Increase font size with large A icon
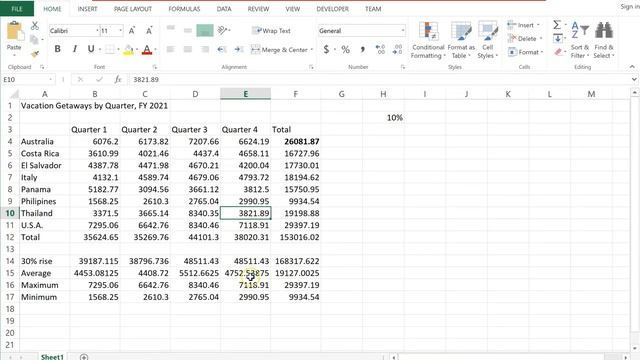This screenshot has height=360, width=640. (x=132, y=31)
